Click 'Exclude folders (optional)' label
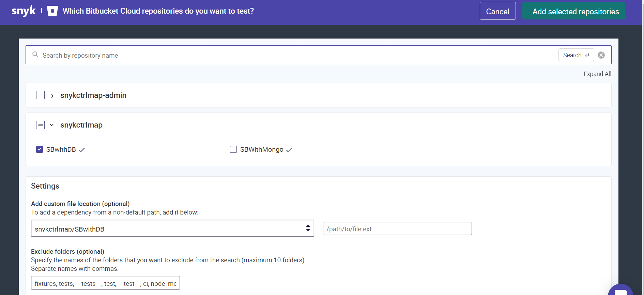The width and height of the screenshot is (644, 295). pyautogui.click(x=67, y=251)
